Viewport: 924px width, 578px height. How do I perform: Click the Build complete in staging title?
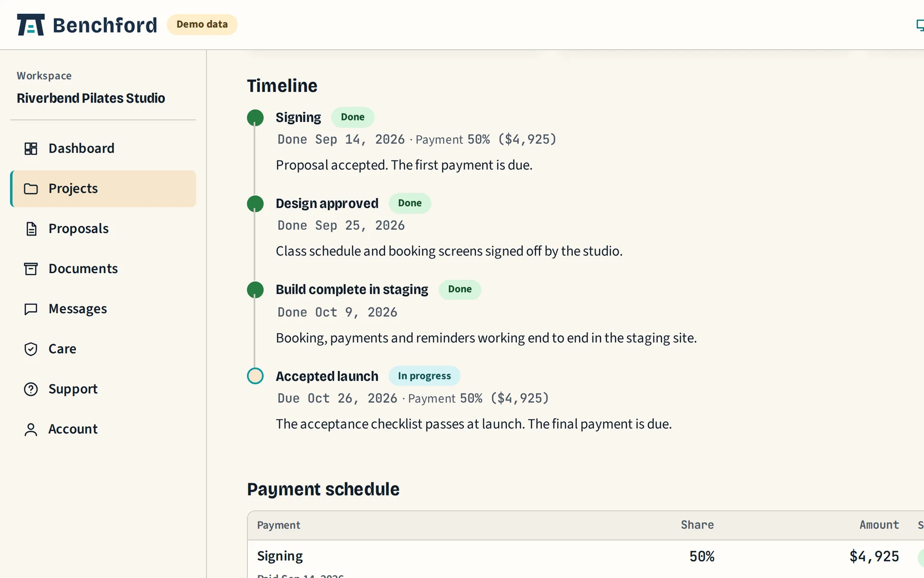[x=352, y=289]
